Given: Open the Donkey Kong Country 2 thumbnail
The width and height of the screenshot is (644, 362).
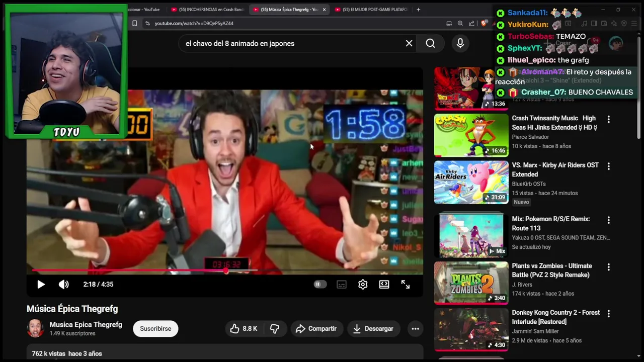Looking at the screenshot, I should click(x=471, y=329).
